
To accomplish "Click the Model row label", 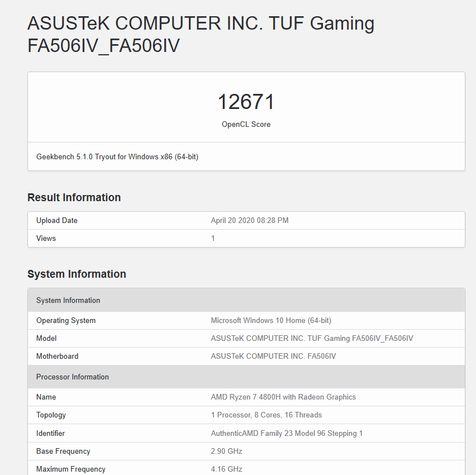I will click(46, 338).
